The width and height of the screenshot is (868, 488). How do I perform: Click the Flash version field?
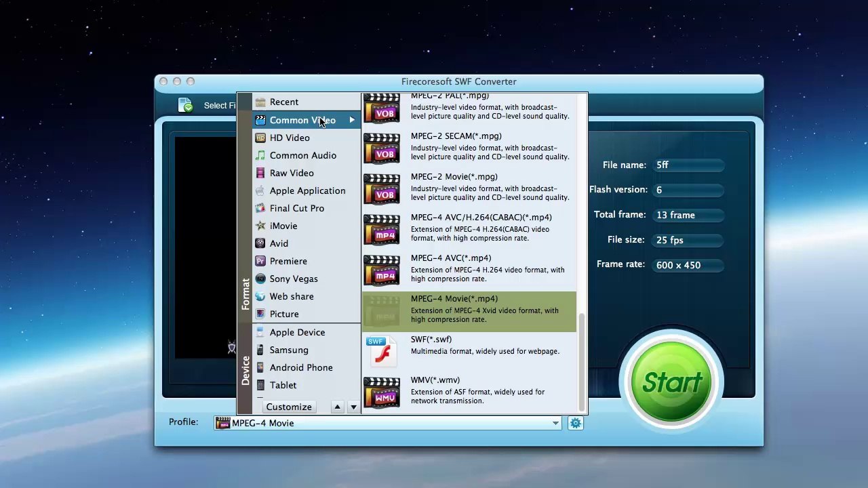tap(688, 190)
